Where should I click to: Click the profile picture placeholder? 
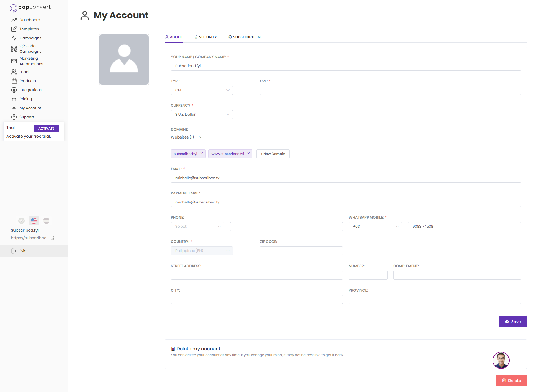(124, 60)
